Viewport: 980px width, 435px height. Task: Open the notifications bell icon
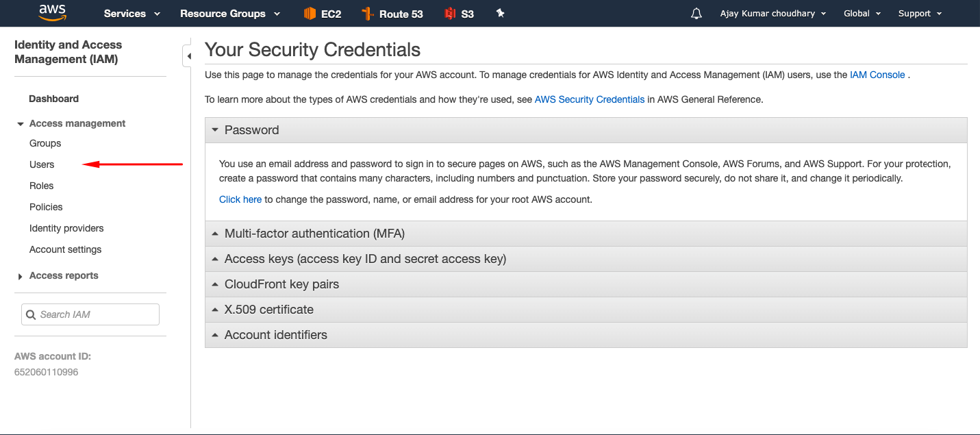(696, 14)
